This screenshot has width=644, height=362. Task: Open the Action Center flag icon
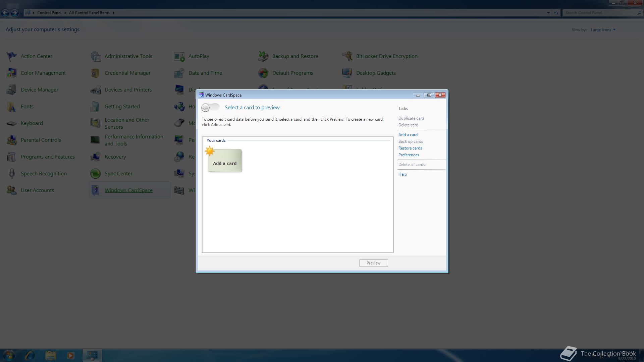12,56
